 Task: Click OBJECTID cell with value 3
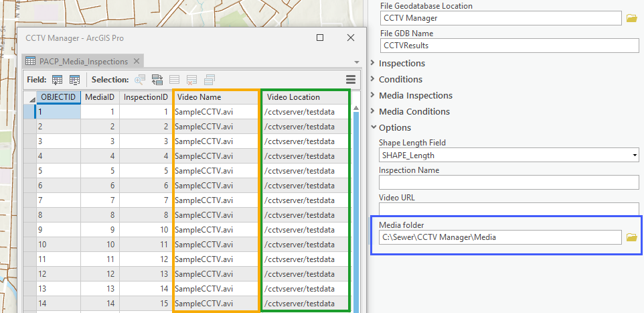click(58, 141)
